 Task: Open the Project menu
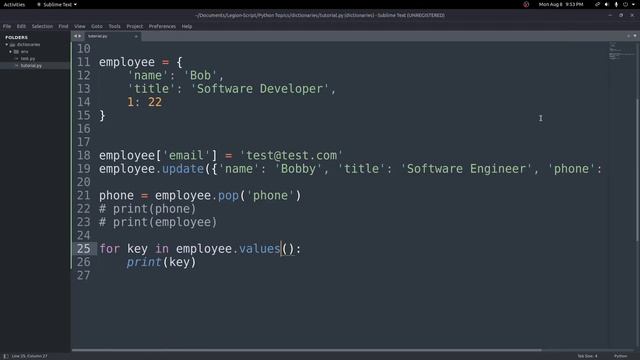[x=135, y=26]
